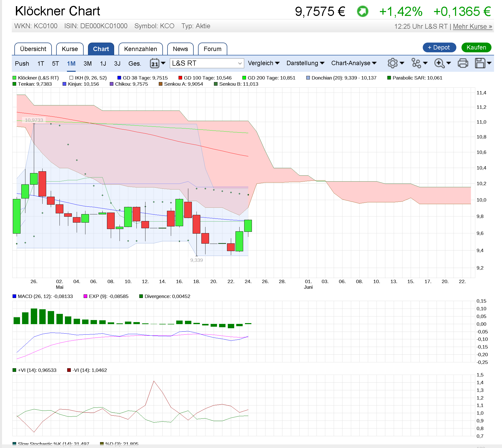Toggle the GD 38 Tage legend box
The image size is (502, 448).
tap(119, 78)
